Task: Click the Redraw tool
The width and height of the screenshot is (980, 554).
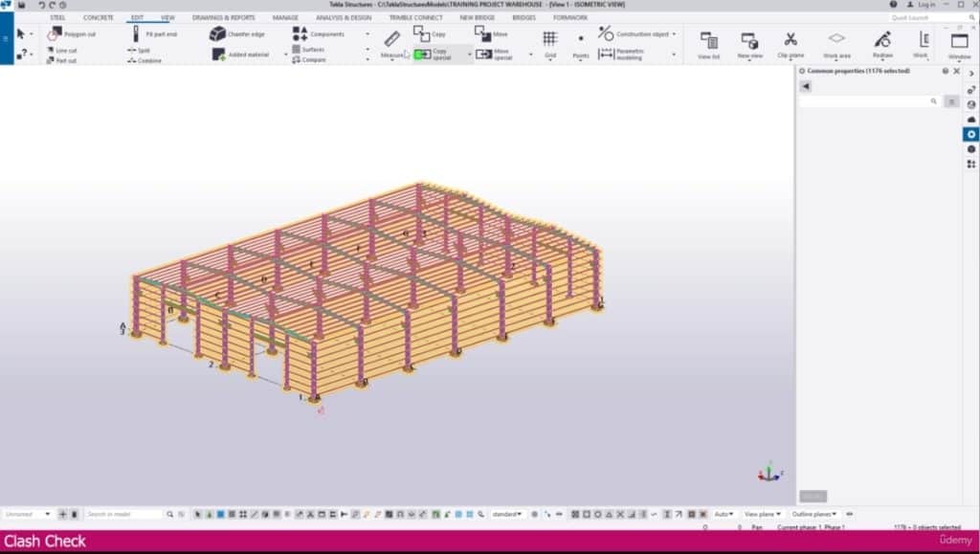Action: coord(882,45)
